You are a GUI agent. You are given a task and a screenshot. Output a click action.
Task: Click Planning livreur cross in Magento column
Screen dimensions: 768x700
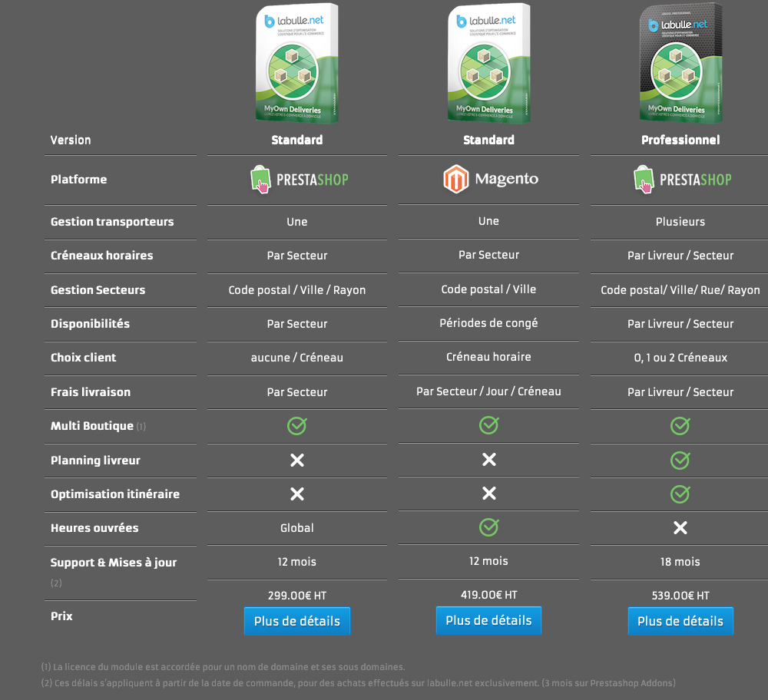click(488, 459)
